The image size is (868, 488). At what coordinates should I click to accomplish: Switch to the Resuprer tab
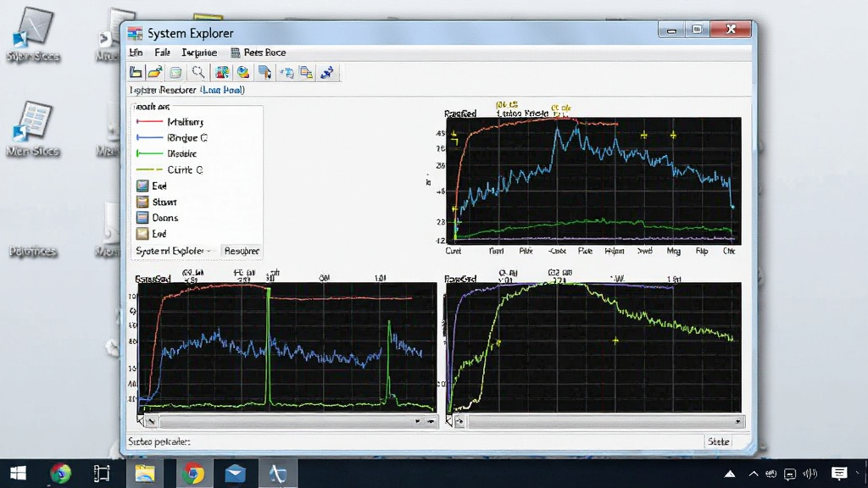(242, 251)
